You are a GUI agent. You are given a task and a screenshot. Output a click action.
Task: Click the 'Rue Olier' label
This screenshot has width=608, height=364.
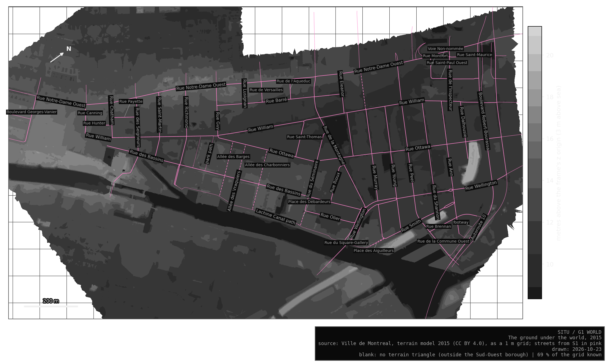(330, 217)
